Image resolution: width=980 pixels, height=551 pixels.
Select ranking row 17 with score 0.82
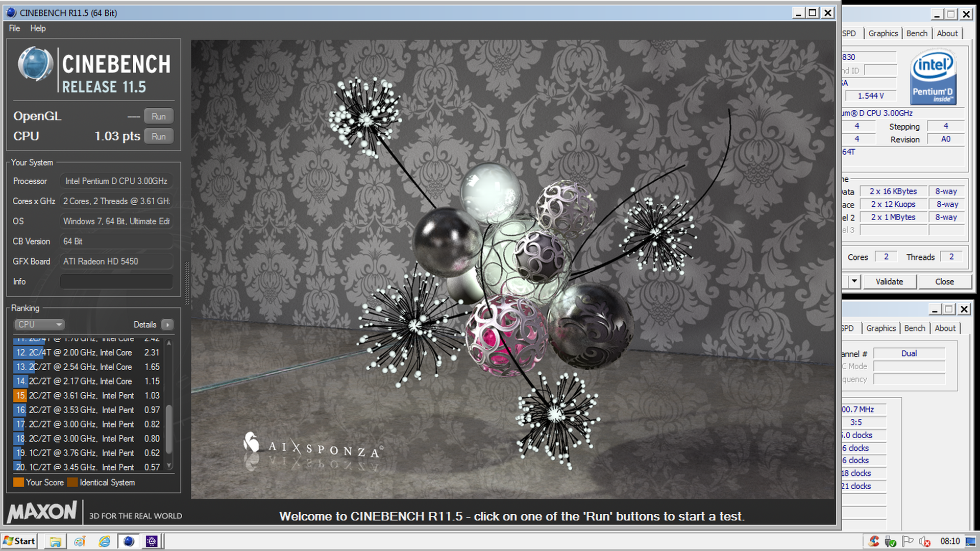87,424
